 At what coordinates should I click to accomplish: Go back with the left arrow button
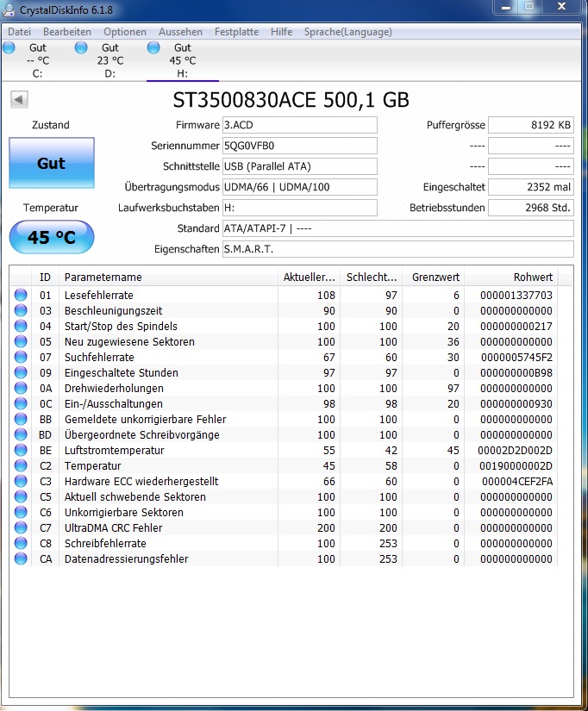pyautogui.click(x=19, y=99)
